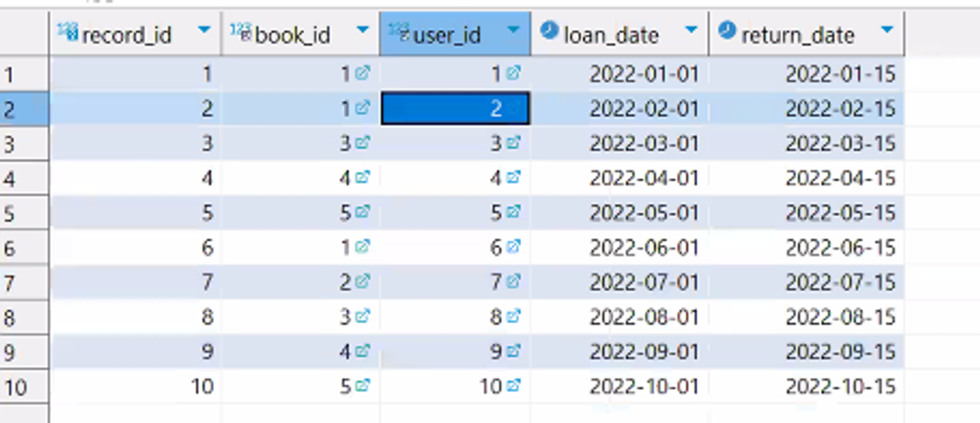
Task: Follow user_id link icon in row 4
Action: pos(513,177)
